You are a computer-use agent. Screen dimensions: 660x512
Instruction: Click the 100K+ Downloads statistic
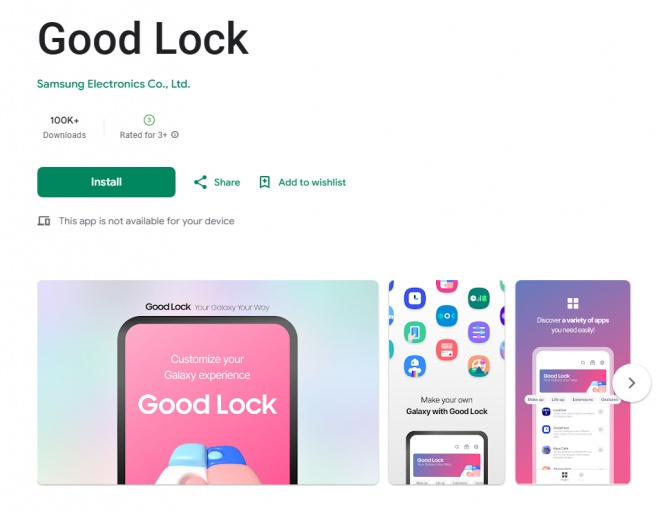click(x=64, y=127)
